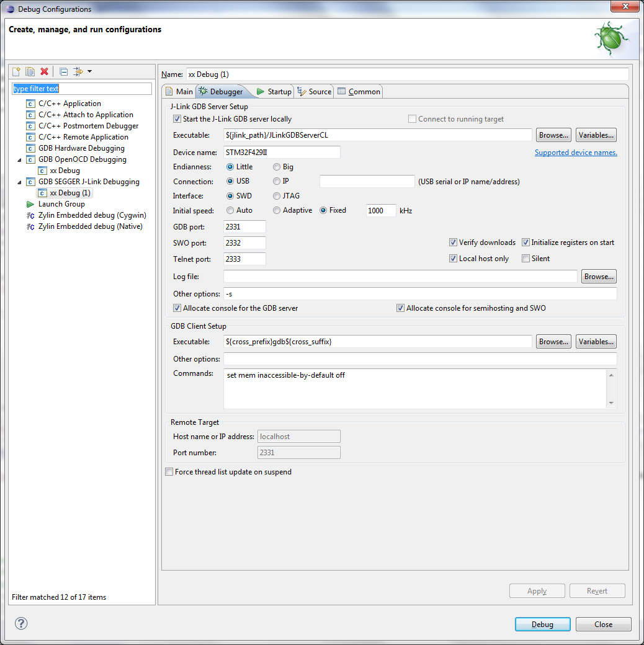Click the SWO port field

click(244, 242)
